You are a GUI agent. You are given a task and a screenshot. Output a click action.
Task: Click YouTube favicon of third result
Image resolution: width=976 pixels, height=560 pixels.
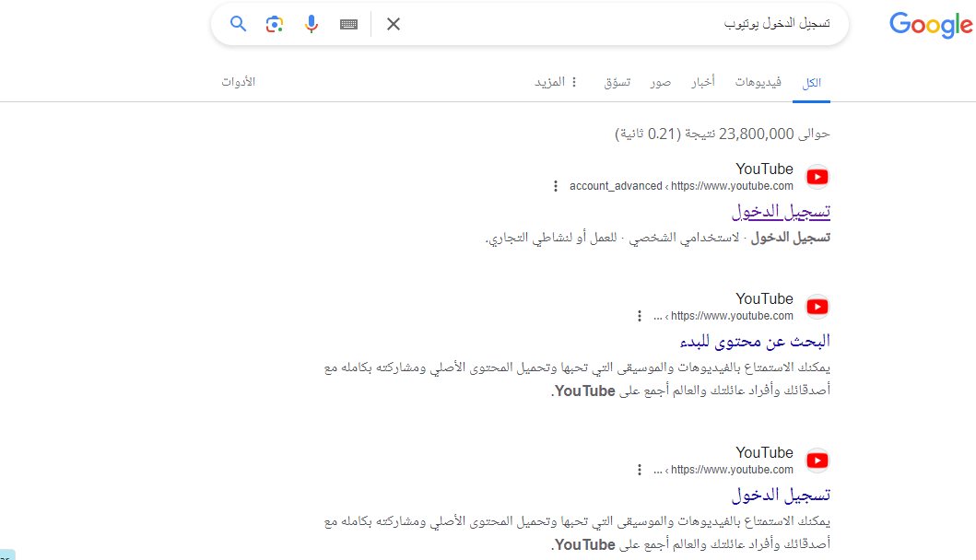tap(817, 461)
